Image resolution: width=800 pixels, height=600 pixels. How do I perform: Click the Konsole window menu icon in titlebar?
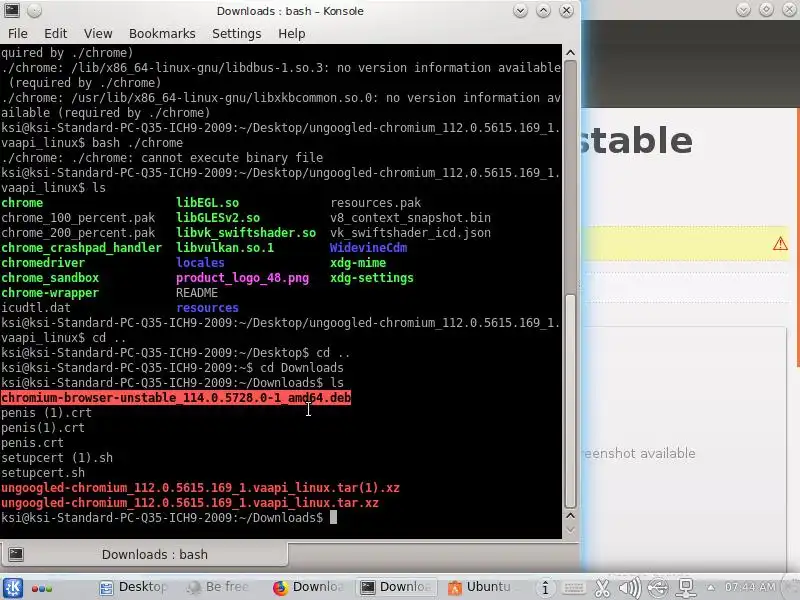[x=12, y=10]
